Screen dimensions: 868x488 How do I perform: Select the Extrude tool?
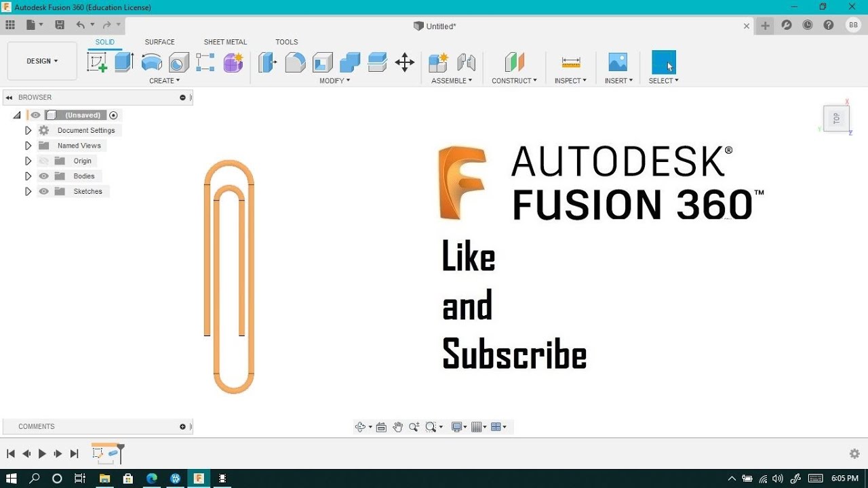(124, 62)
